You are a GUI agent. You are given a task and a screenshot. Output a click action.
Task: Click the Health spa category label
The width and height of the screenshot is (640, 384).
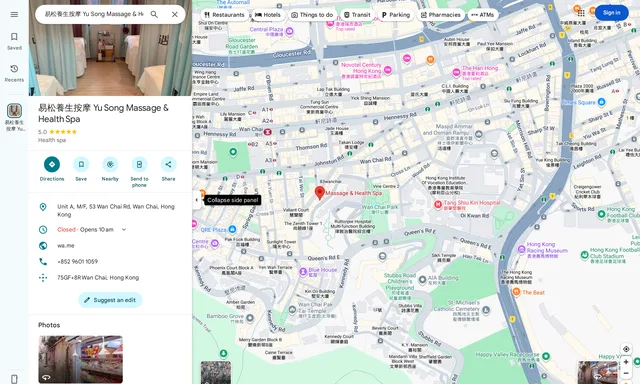coord(52,140)
